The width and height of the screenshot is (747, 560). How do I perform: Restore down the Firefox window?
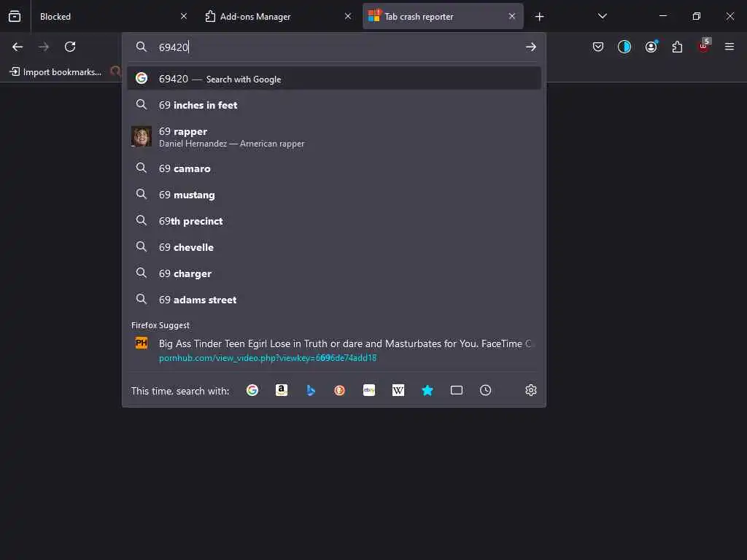(x=697, y=16)
